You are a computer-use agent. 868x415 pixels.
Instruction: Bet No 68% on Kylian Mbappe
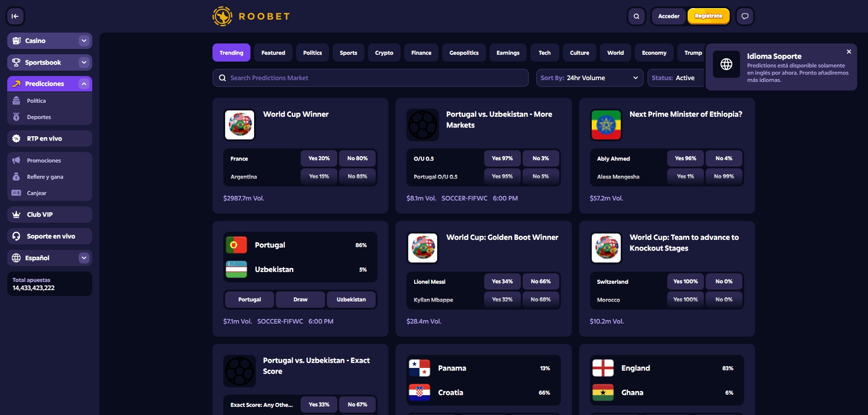pos(541,300)
